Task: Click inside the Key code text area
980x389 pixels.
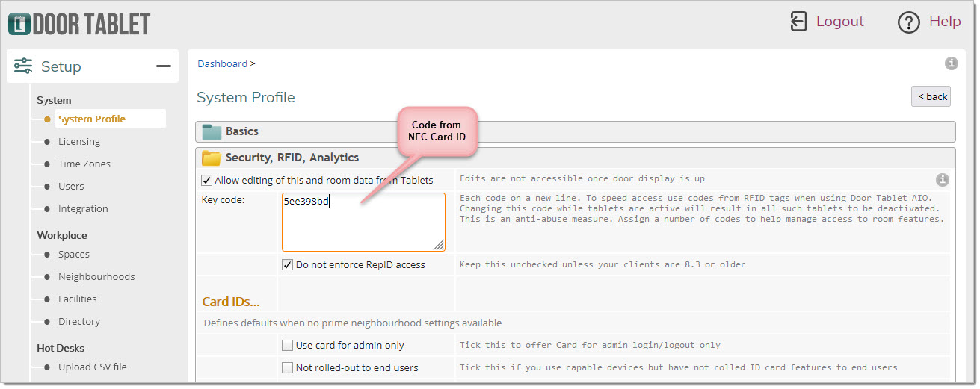Action: click(x=363, y=224)
